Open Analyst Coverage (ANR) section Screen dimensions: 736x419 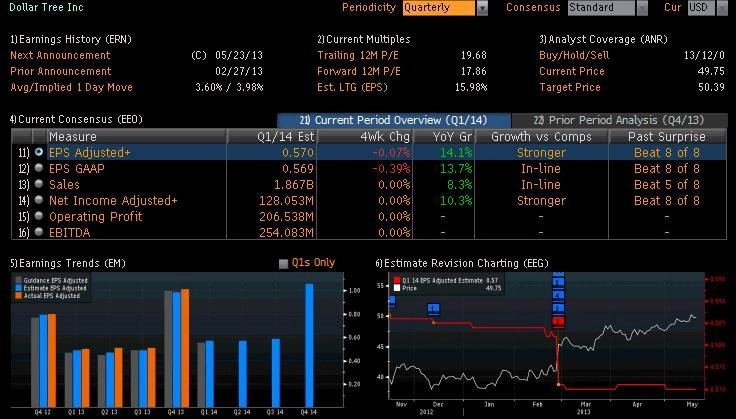603,39
